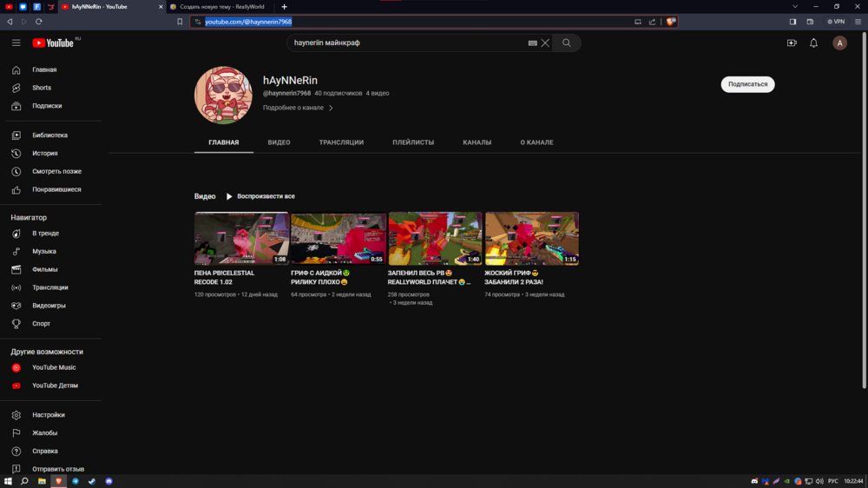Switch to the ПЛЕЙЛИСТЫ channel tab

413,142
